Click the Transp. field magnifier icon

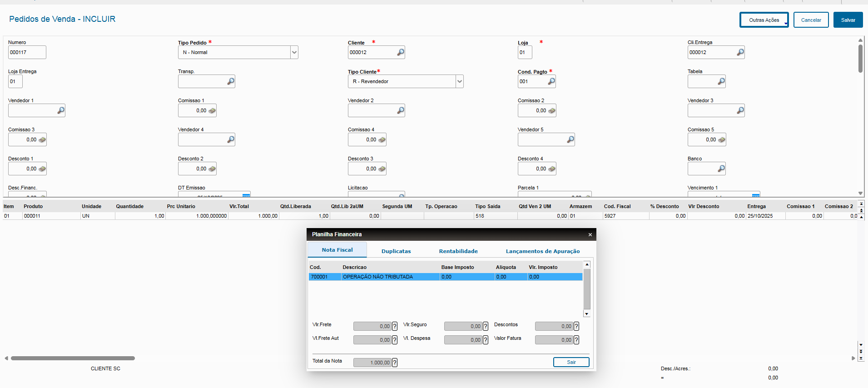(230, 81)
